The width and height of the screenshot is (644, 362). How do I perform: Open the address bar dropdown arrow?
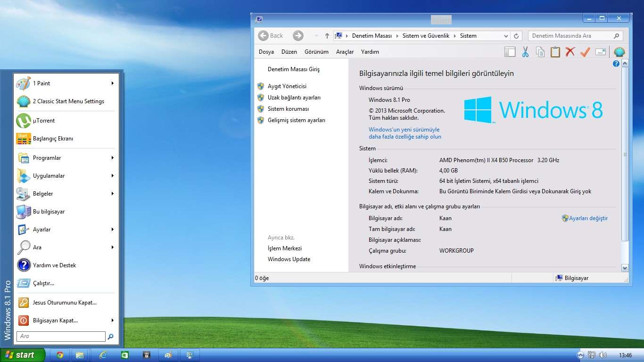[505, 35]
